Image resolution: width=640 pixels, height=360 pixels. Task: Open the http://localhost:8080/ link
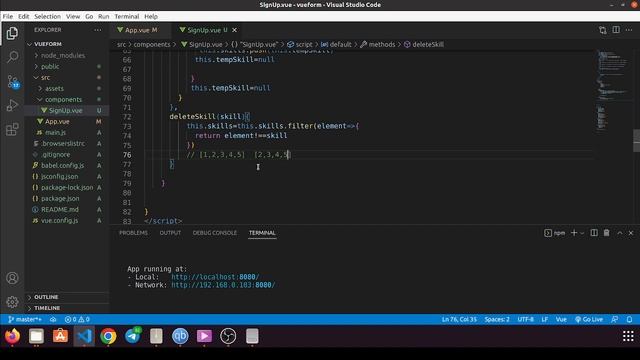pos(215,277)
